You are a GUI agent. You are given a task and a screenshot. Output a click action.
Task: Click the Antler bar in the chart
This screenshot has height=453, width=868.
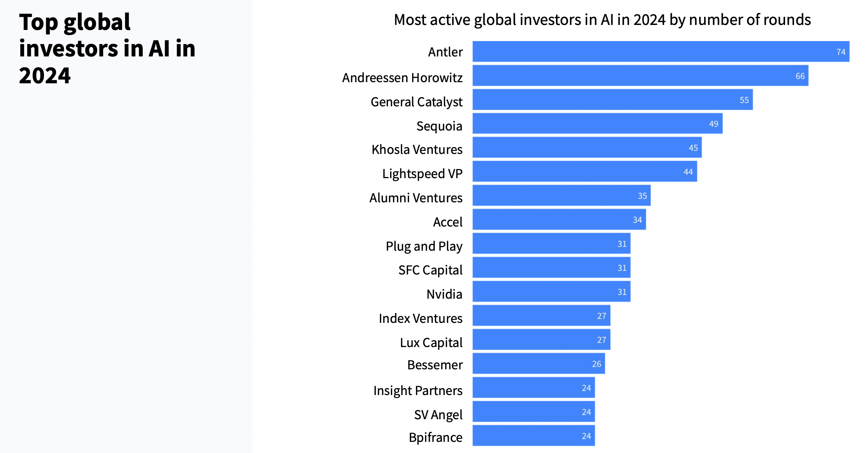pyautogui.click(x=660, y=51)
